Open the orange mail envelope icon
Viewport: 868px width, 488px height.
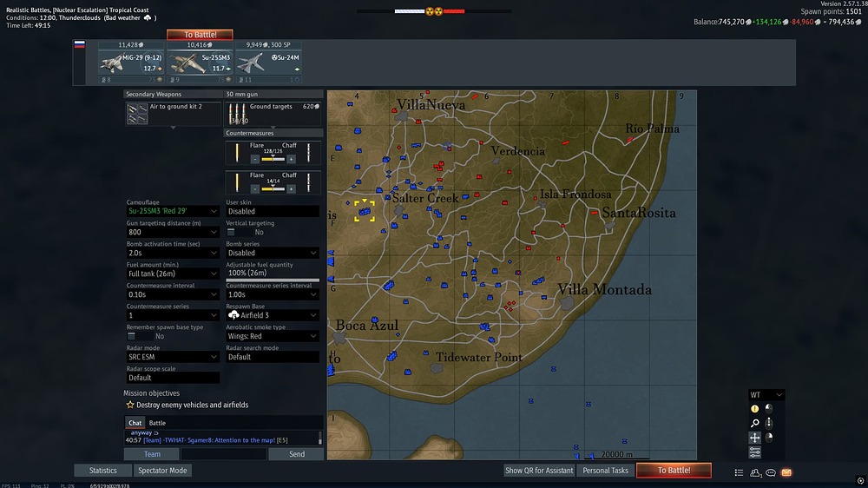tap(786, 472)
